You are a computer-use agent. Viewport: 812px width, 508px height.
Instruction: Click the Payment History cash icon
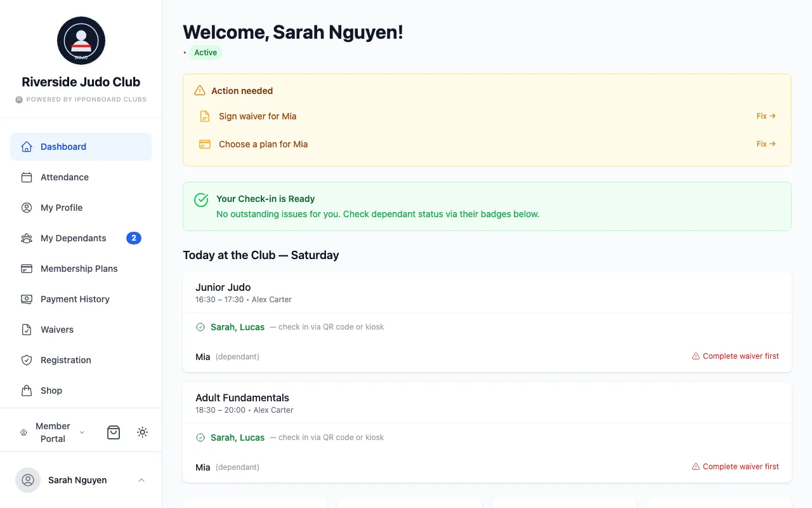27,299
